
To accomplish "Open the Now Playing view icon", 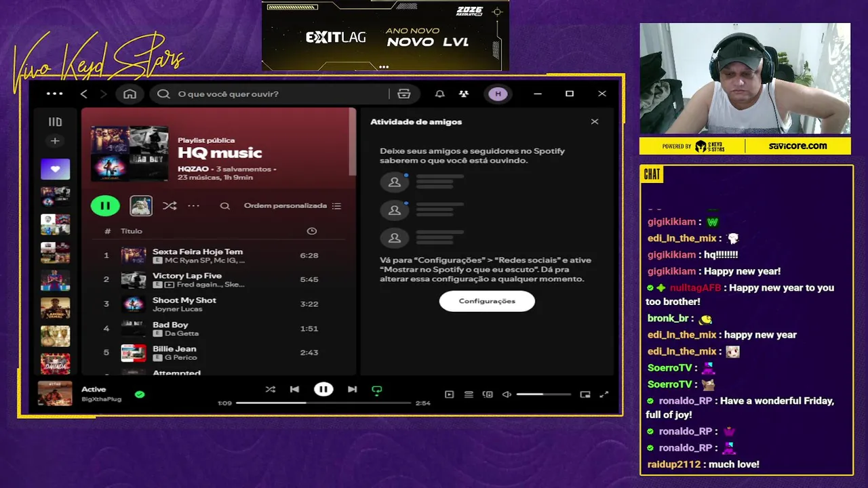I will [x=449, y=394].
